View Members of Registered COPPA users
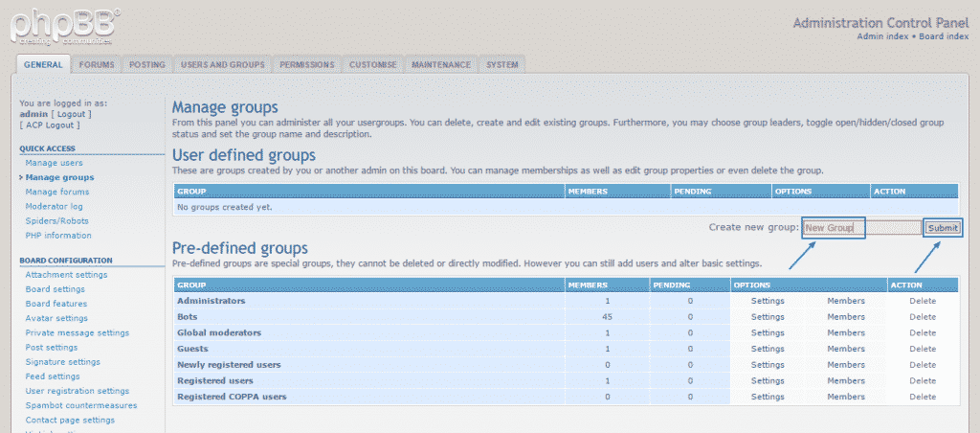This screenshot has height=433, width=980. 846,397
